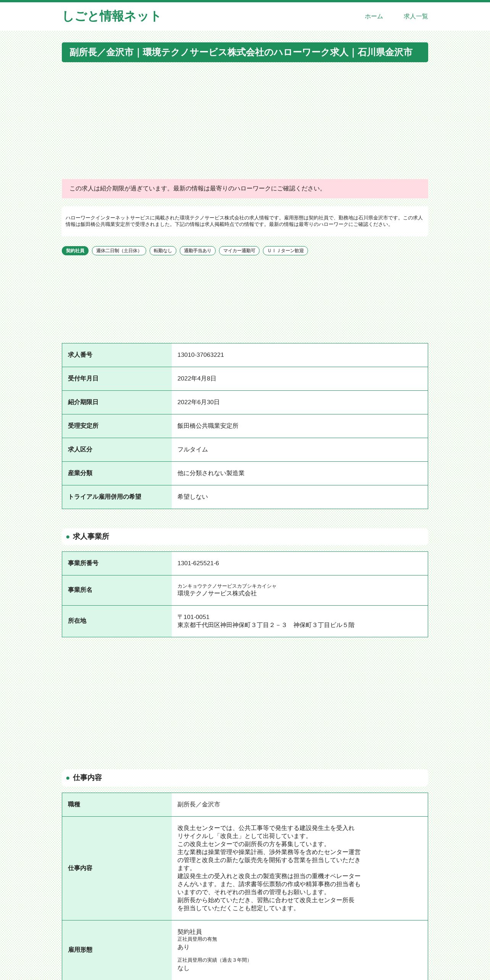Click the 副所長／金沢市 job type value

point(199,804)
